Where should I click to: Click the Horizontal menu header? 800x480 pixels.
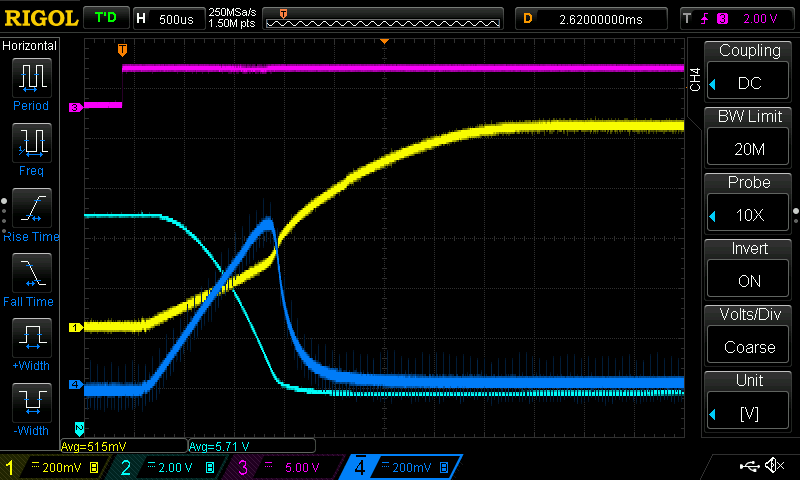(x=30, y=45)
